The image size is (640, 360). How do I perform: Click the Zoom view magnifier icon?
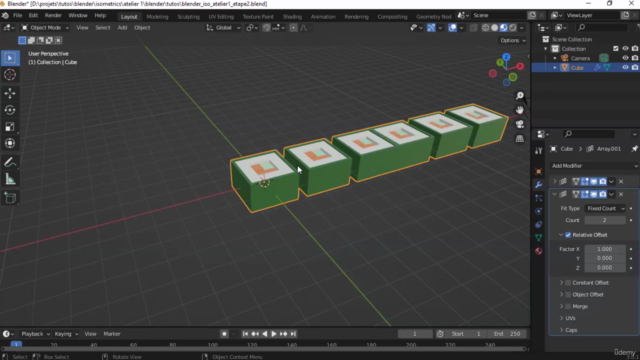click(x=520, y=96)
